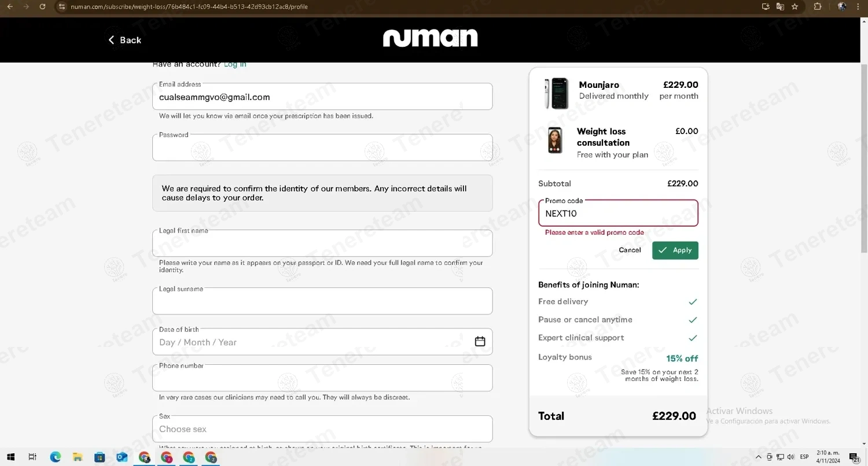This screenshot has width=868, height=466.
Task: Apply the NEXT10 promo code
Action: (x=675, y=250)
